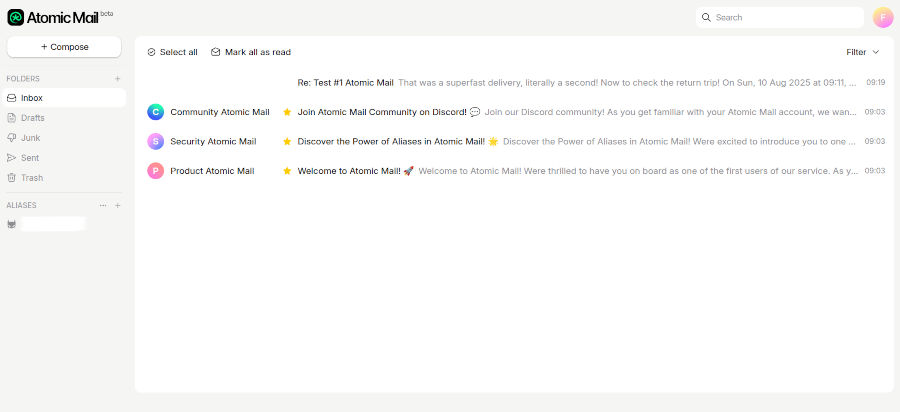Click the Product Atomic Mail sender name
This screenshot has height=412, width=900.
(x=212, y=171)
